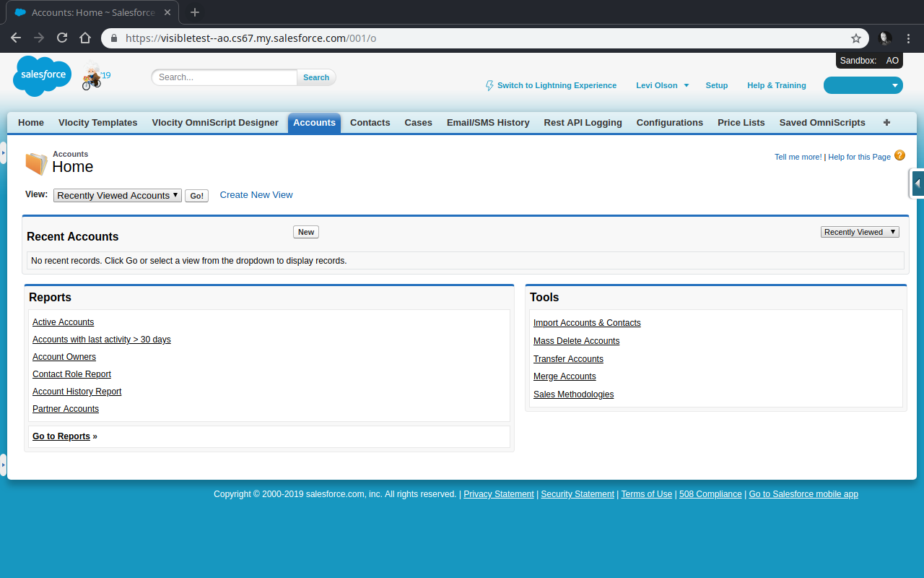Focus the Salesforce search input field
The width and height of the screenshot is (924, 578).
click(225, 77)
